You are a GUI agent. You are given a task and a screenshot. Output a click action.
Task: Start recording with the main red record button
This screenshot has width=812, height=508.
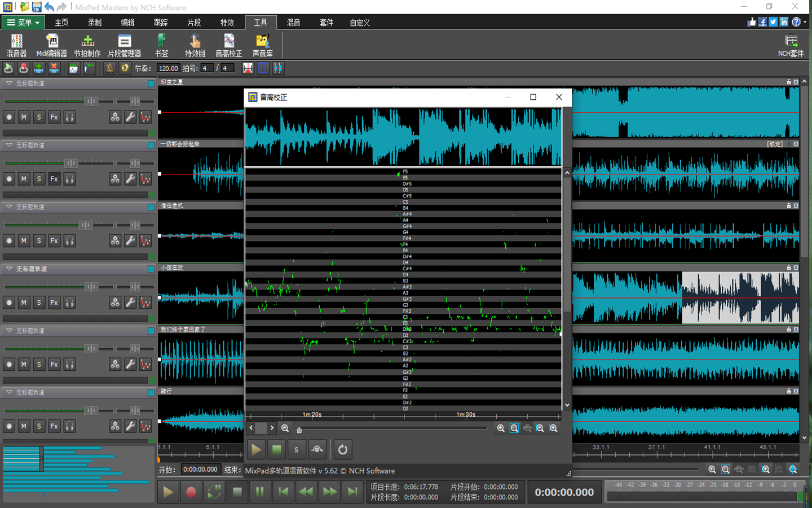tap(191, 492)
